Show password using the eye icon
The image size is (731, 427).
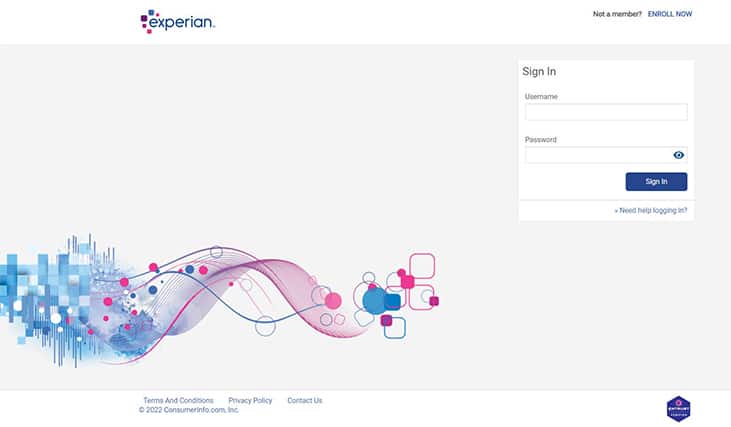click(678, 155)
